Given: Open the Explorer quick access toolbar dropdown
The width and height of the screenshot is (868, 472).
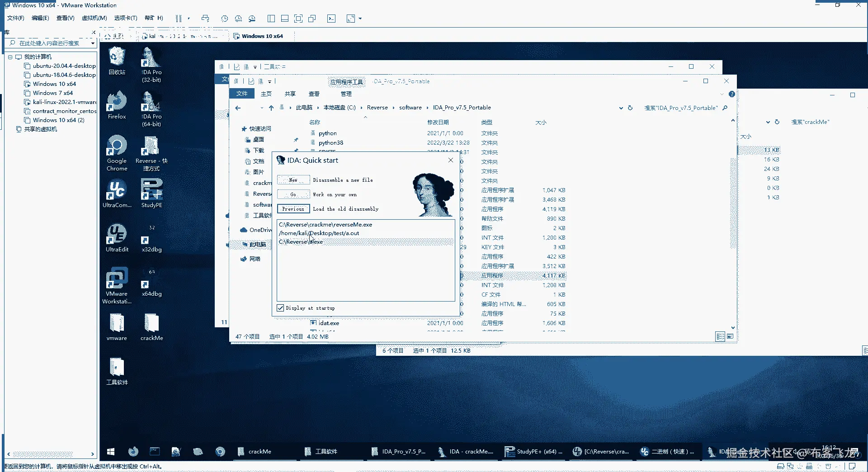Looking at the screenshot, I should click(269, 81).
